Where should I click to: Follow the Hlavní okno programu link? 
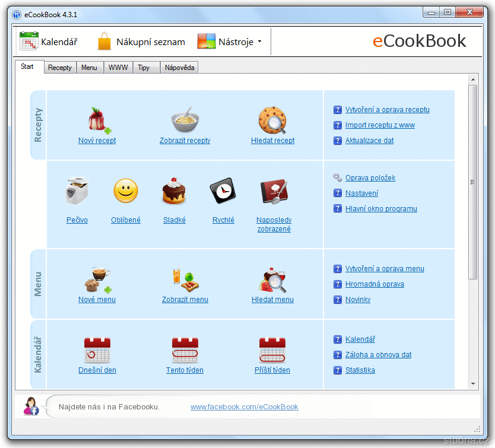tap(381, 209)
